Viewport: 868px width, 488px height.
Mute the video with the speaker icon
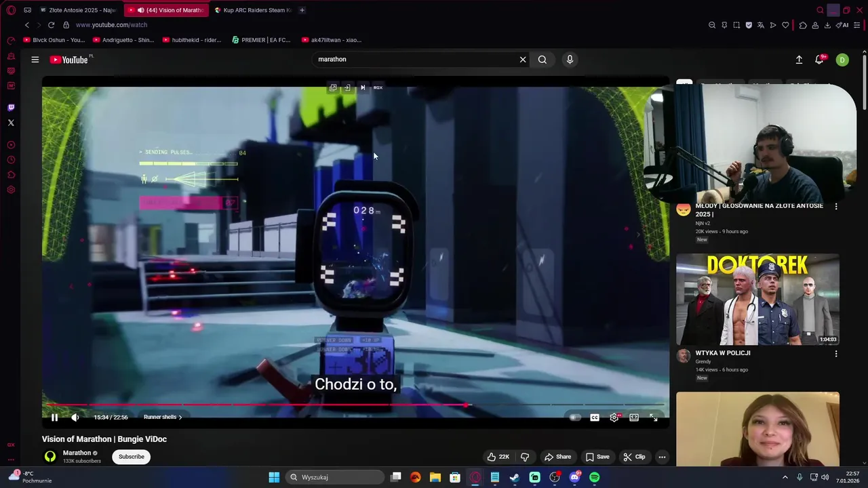click(x=75, y=418)
